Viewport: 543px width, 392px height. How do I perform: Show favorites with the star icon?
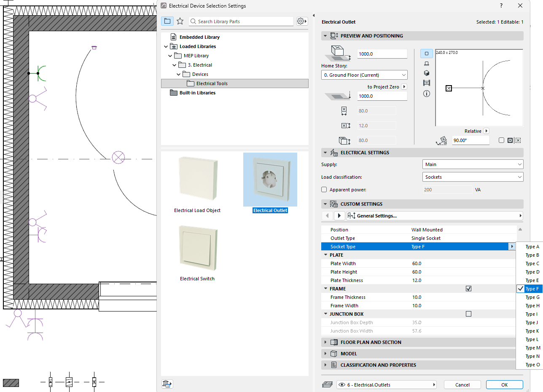[180, 21]
